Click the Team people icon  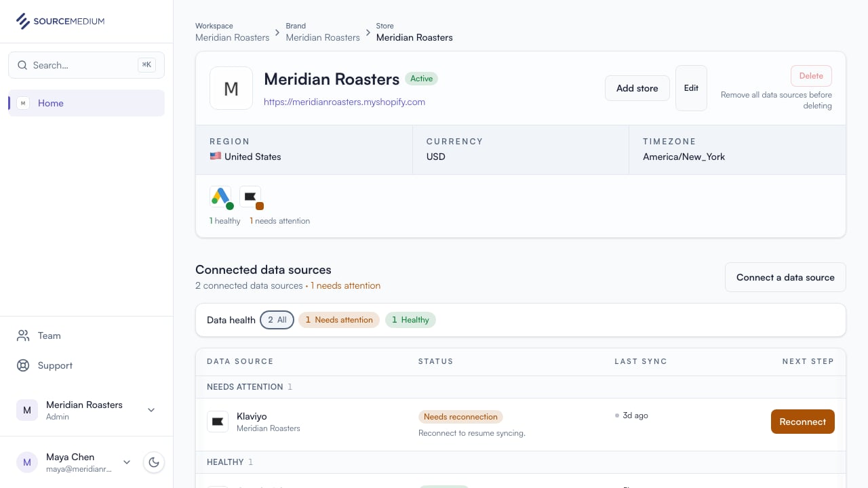pos(23,335)
